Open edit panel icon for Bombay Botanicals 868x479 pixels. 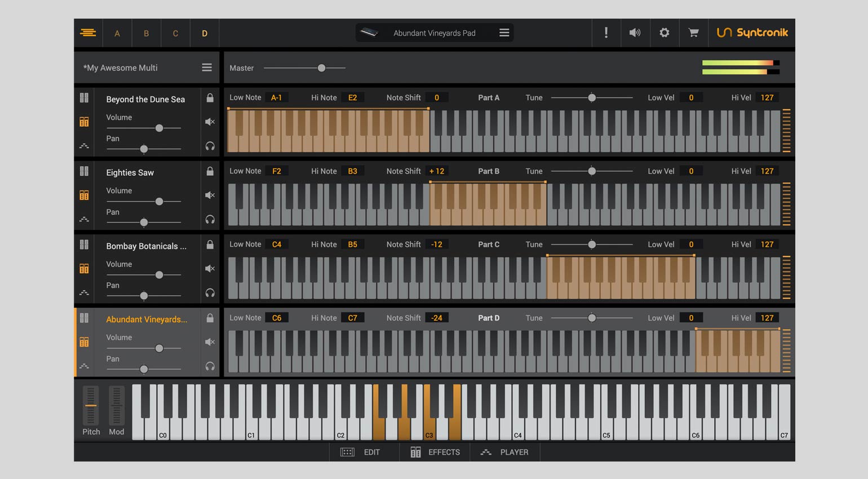tap(84, 244)
